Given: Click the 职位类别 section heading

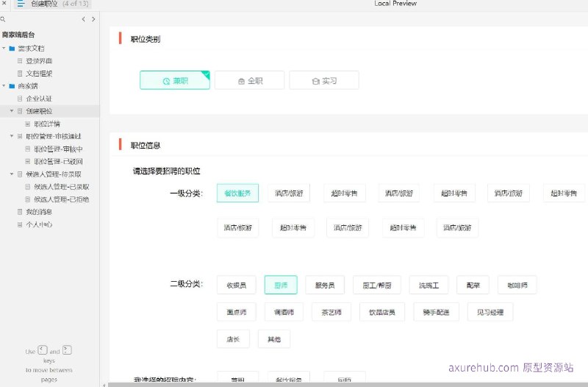Looking at the screenshot, I should tap(146, 39).
